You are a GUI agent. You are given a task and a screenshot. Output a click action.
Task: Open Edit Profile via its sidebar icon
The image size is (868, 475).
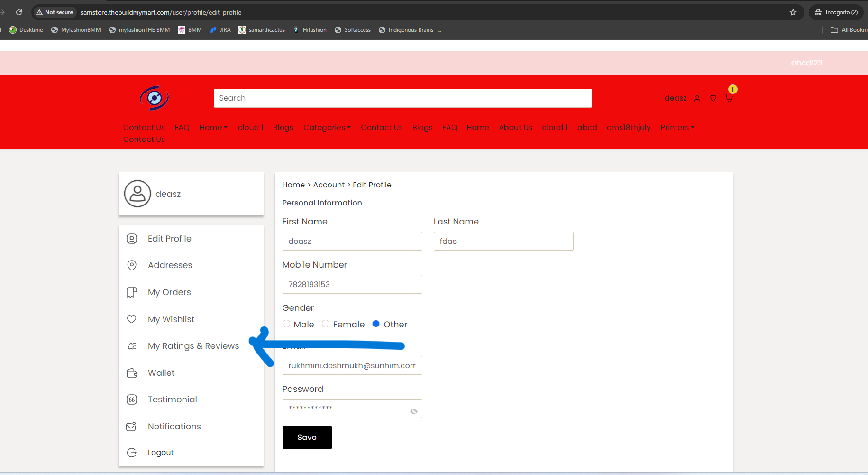[x=132, y=239]
